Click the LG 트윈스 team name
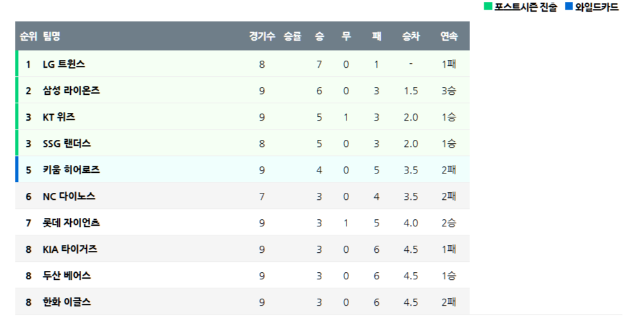Viewport: 644px width, 316px height. [x=64, y=64]
